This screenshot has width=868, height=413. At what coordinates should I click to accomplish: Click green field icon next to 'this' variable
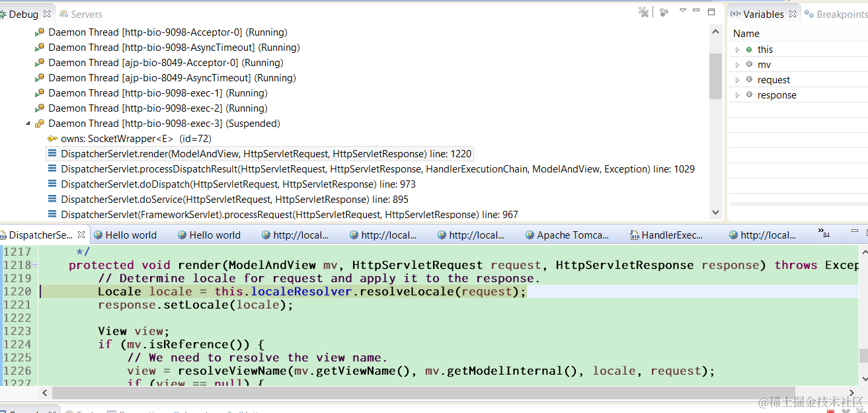click(x=749, y=50)
